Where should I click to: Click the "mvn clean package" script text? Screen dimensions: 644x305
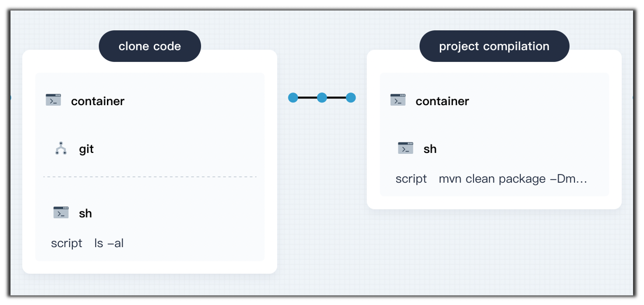coord(513,179)
